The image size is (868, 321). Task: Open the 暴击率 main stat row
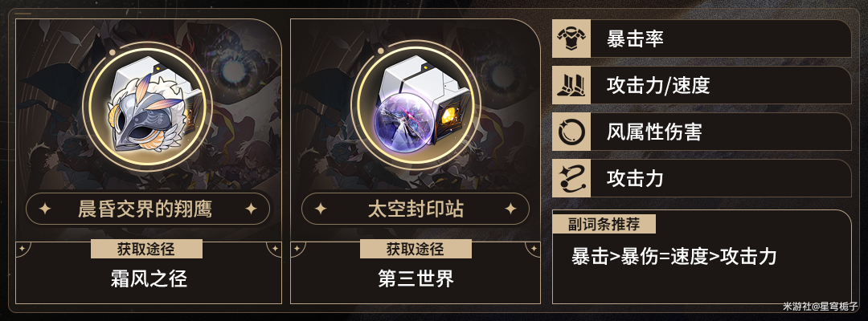point(702,39)
